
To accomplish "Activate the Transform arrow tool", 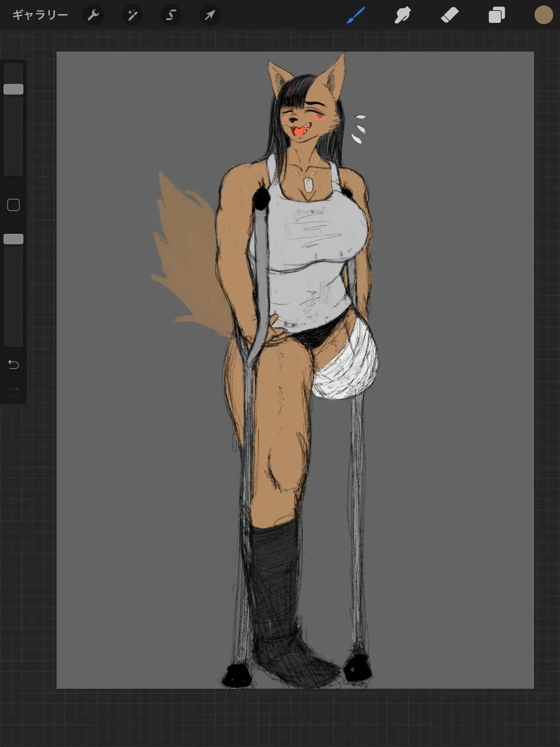I will point(210,15).
